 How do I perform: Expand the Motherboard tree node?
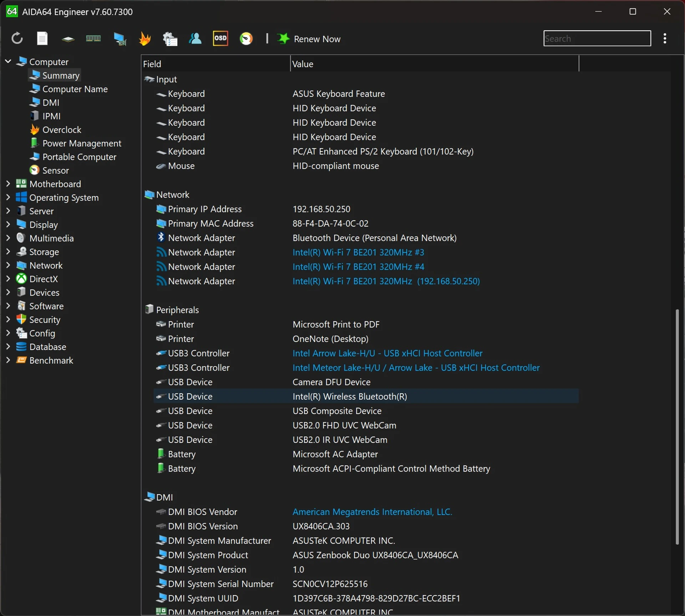(x=8, y=184)
